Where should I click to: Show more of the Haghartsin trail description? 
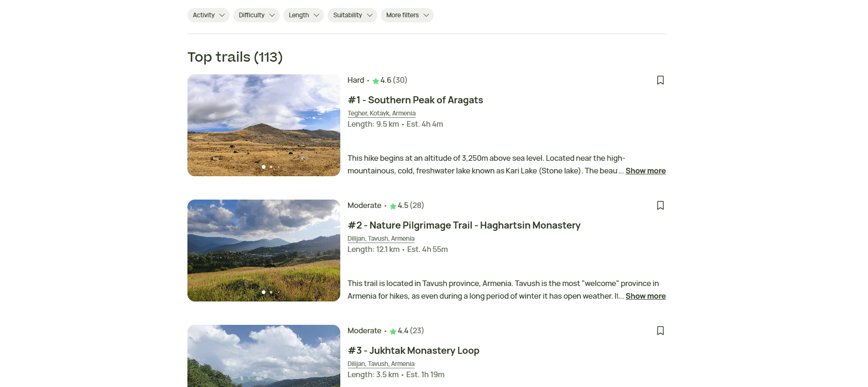click(x=646, y=296)
